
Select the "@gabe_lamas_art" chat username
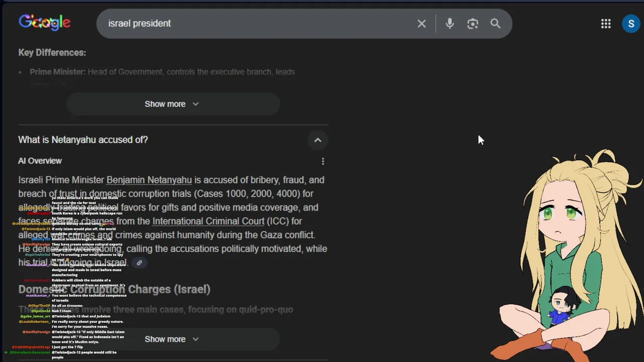(x=35, y=316)
